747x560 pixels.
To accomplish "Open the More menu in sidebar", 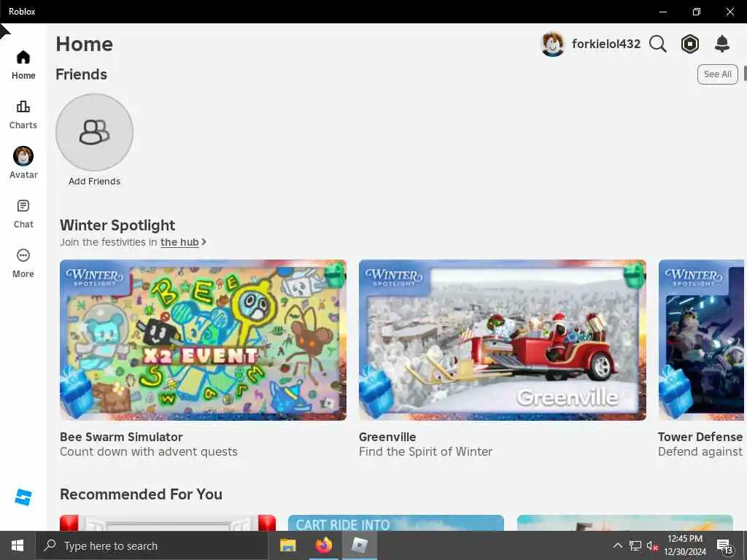I will pos(23,263).
